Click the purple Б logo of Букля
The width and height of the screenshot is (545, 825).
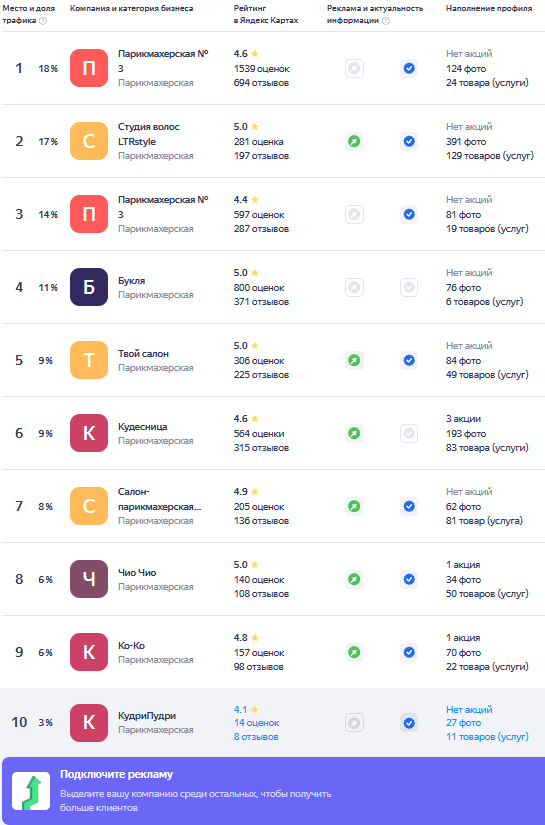coord(89,287)
